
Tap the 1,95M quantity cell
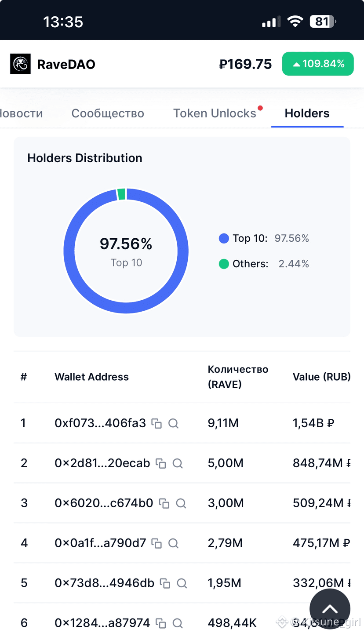(224, 583)
